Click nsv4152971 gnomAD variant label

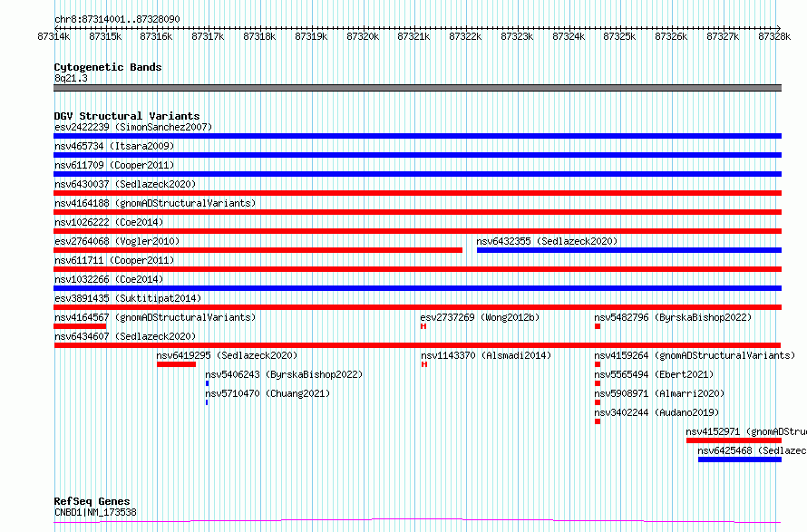click(746, 431)
